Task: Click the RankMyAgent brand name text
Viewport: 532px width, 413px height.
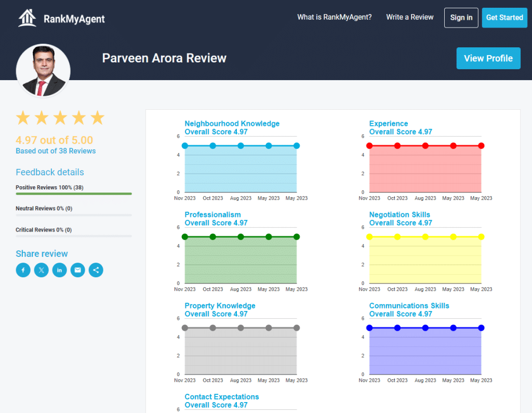Action: pos(74,19)
